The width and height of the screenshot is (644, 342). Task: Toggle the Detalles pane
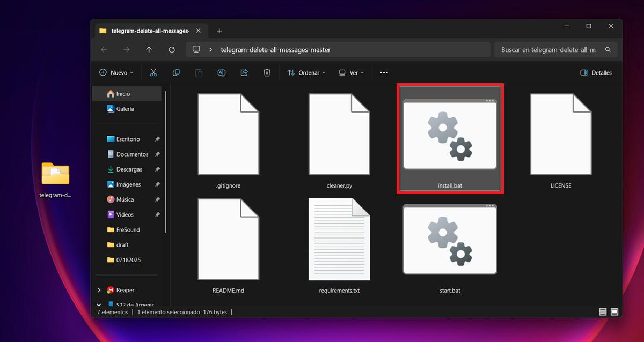596,72
